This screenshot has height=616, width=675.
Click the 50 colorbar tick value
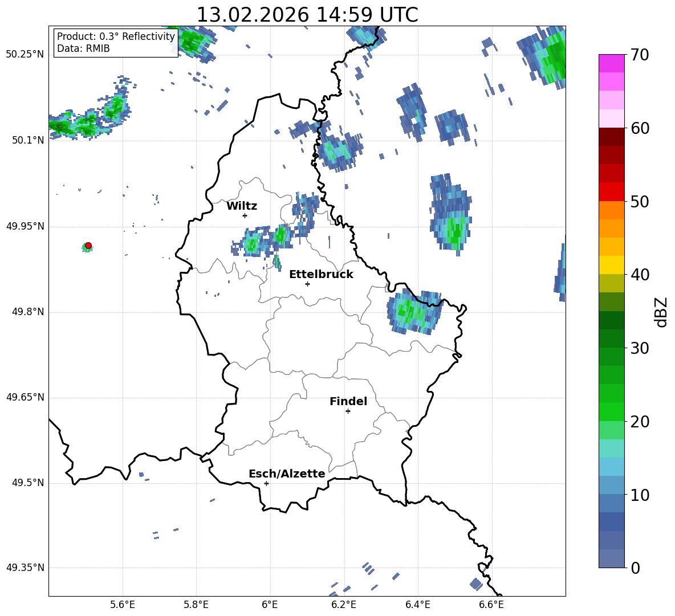640,202
